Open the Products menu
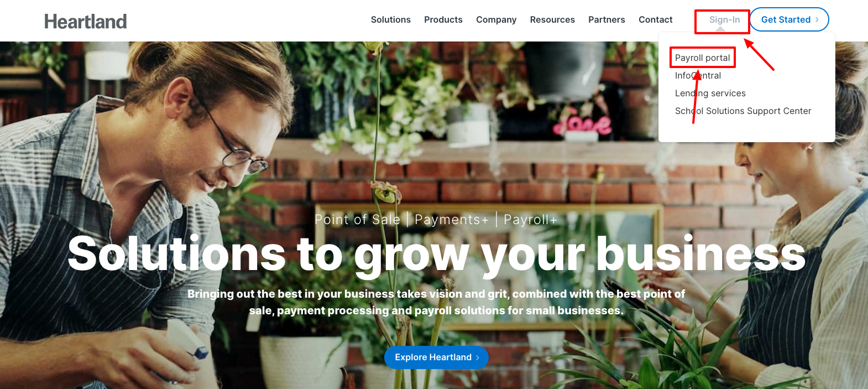 point(443,19)
